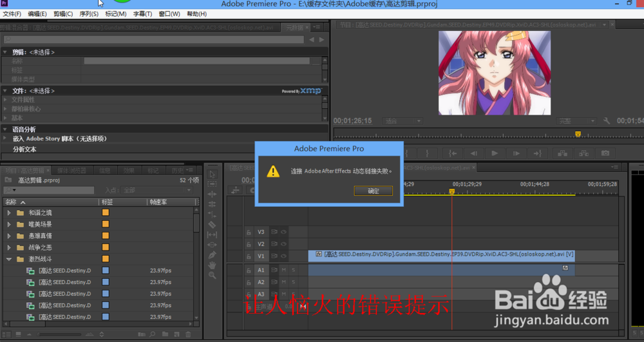Image resolution: width=644 pixels, height=342 pixels.
Task: Select the Zoom magnifier tool
Action: coord(212,275)
